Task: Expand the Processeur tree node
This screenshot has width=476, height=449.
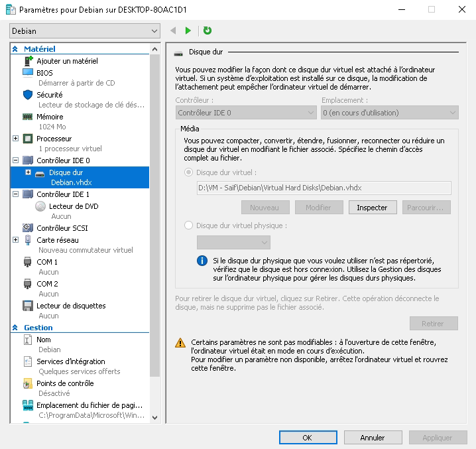Action: click(15, 139)
